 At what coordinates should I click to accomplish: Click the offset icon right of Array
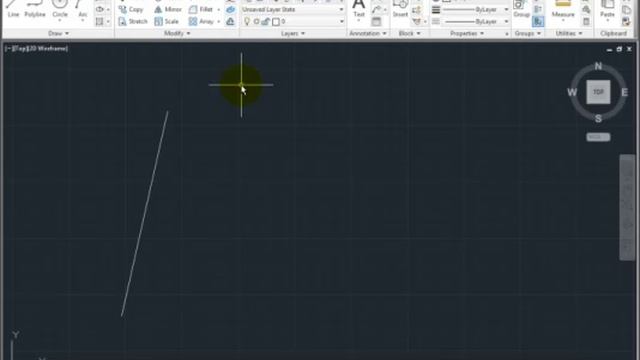[x=230, y=21]
